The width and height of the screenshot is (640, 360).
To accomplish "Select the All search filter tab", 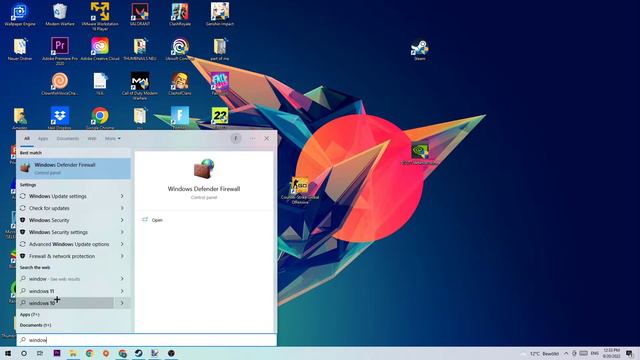I will click(x=27, y=138).
